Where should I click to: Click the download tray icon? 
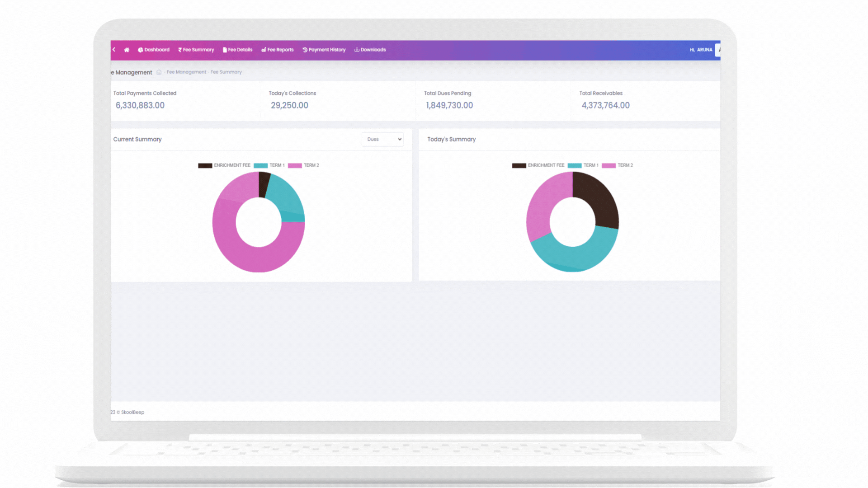(357, 50)
